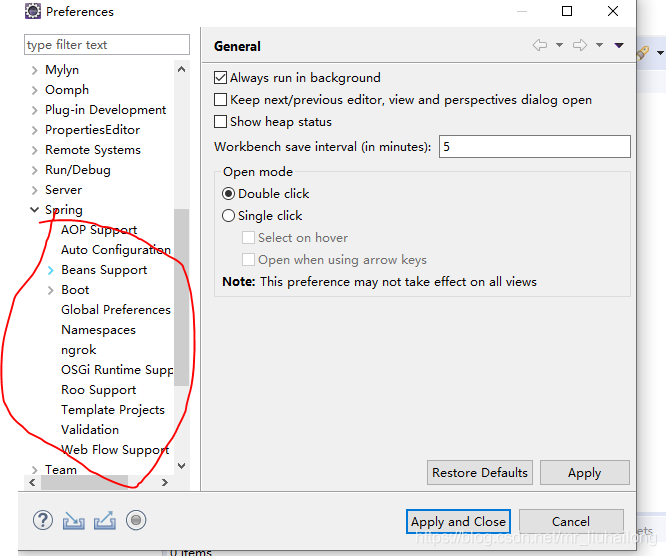666x556 pixels.
Task: Click the Import preferences icon
Action: pyautogui.click(x=73, y=521)
